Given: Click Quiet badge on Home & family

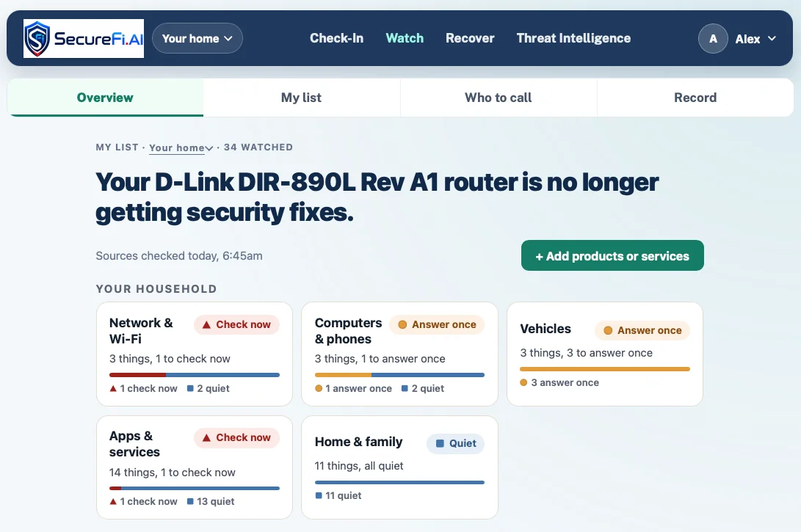Looking at the screenshot, I should [456, 444].
